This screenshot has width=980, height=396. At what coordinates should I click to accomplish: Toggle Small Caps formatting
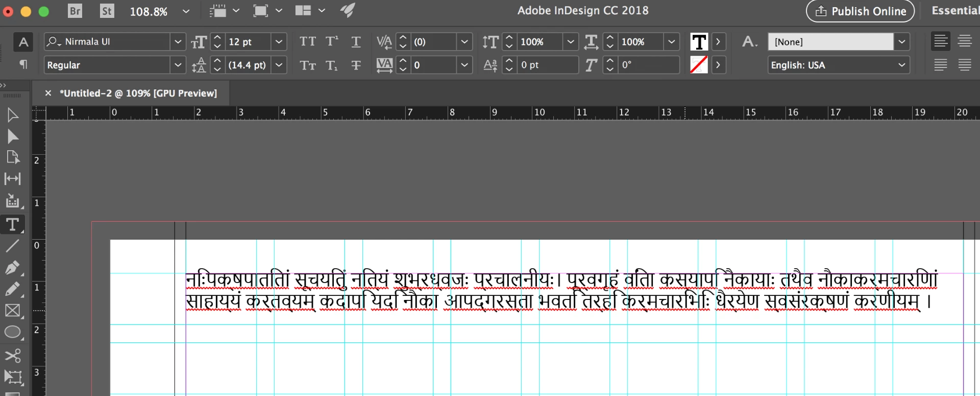pyautogui.click(x=307, y=65)
